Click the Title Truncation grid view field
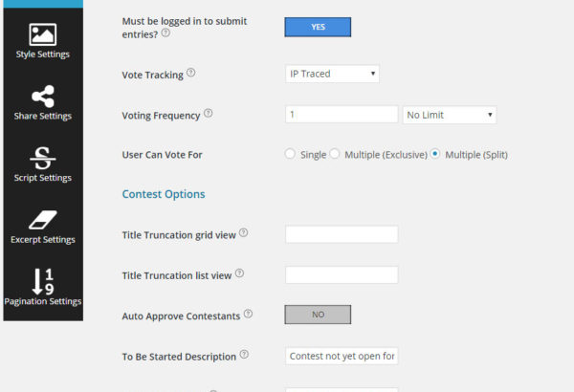Image resolution: width=574 pixels, height=392 pixels. 342,234
